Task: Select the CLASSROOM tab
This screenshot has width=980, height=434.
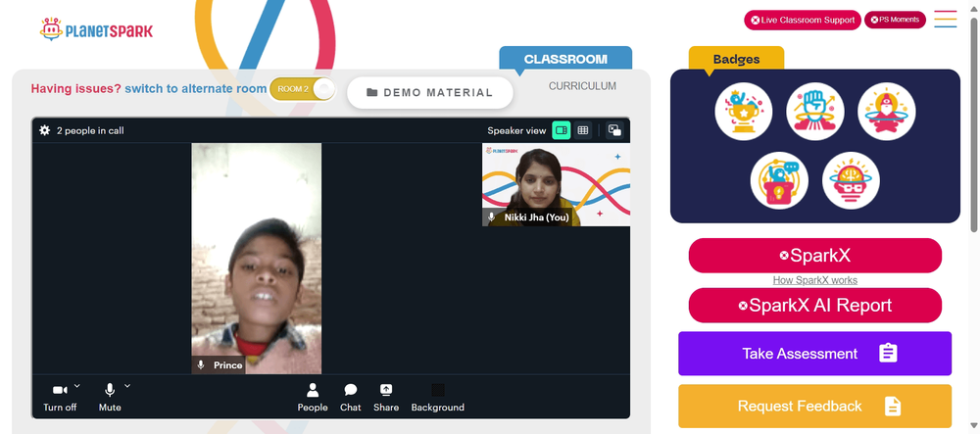Action: [565, 59]
